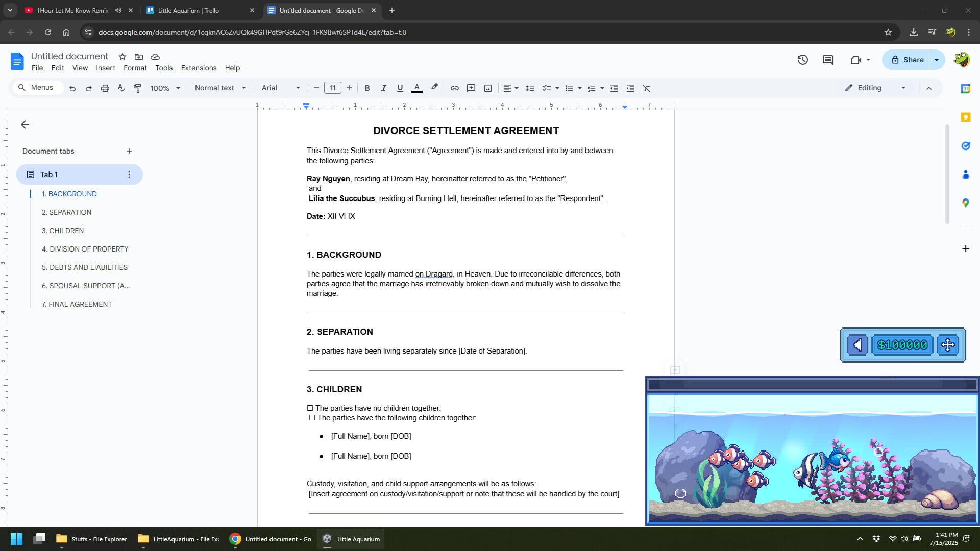
Task: Toggle underline formatting
Action: coord(400,88)
